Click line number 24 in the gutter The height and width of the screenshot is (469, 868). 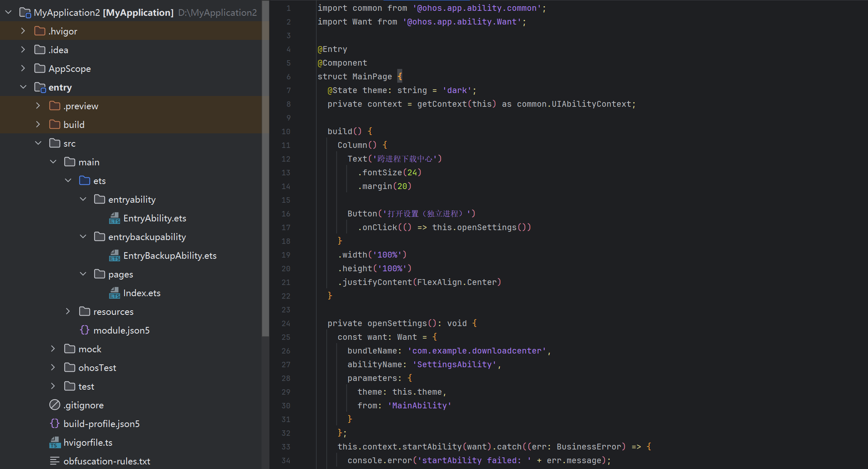pyautogui.click(x=286, y=323)
